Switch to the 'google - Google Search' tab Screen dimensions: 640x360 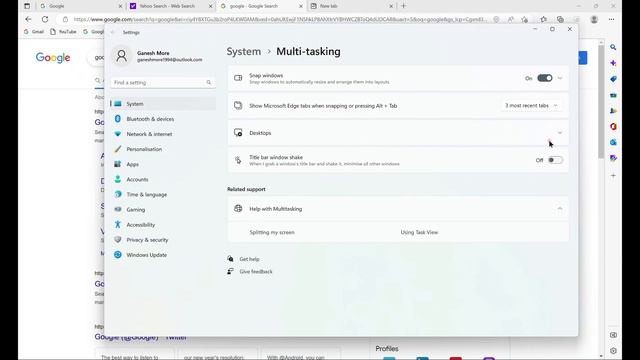[261, 6]
